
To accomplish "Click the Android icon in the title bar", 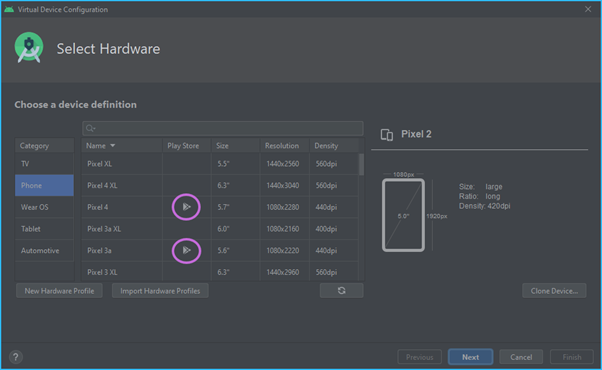I will tap(9, 9).
